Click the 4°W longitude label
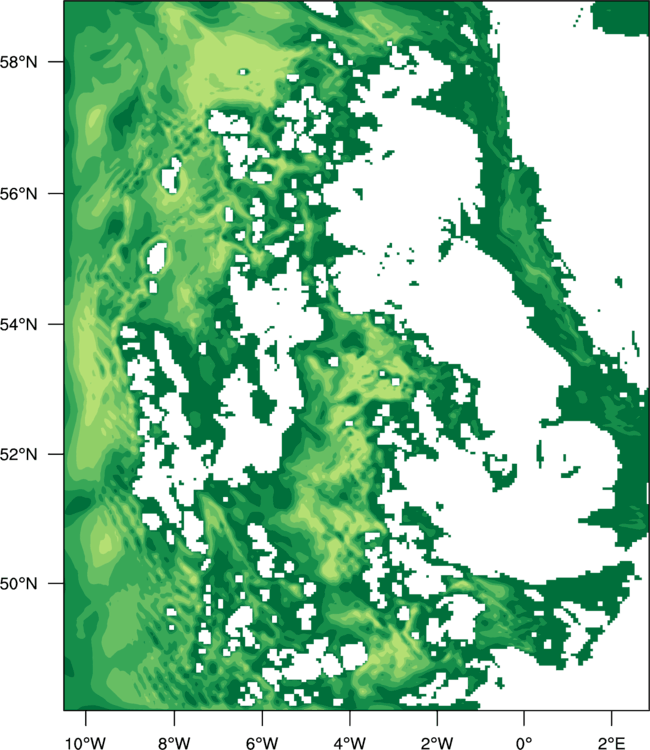The width and height of the screenshot is (650, 750). click(350, 743)
